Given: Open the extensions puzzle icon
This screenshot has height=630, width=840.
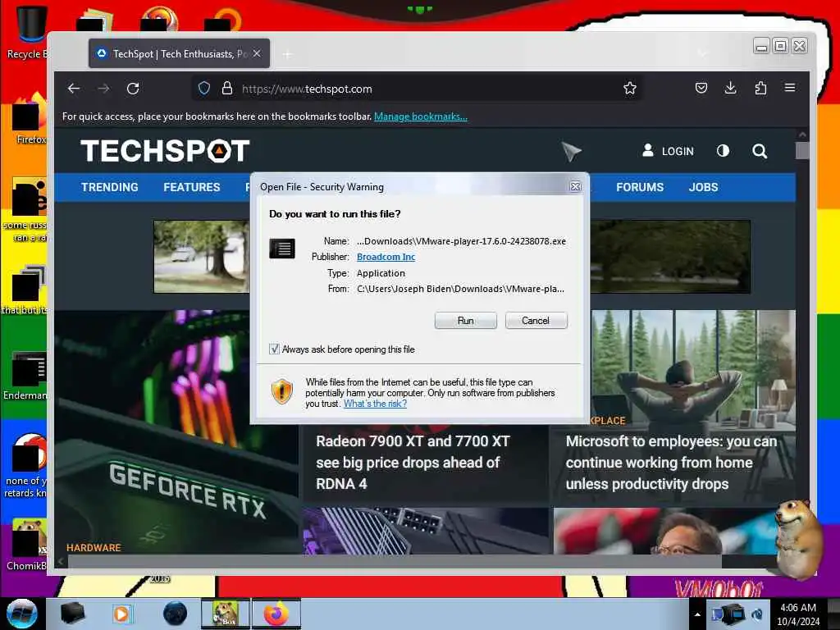Looking at the screenshot, I should (x=760, y=88).
